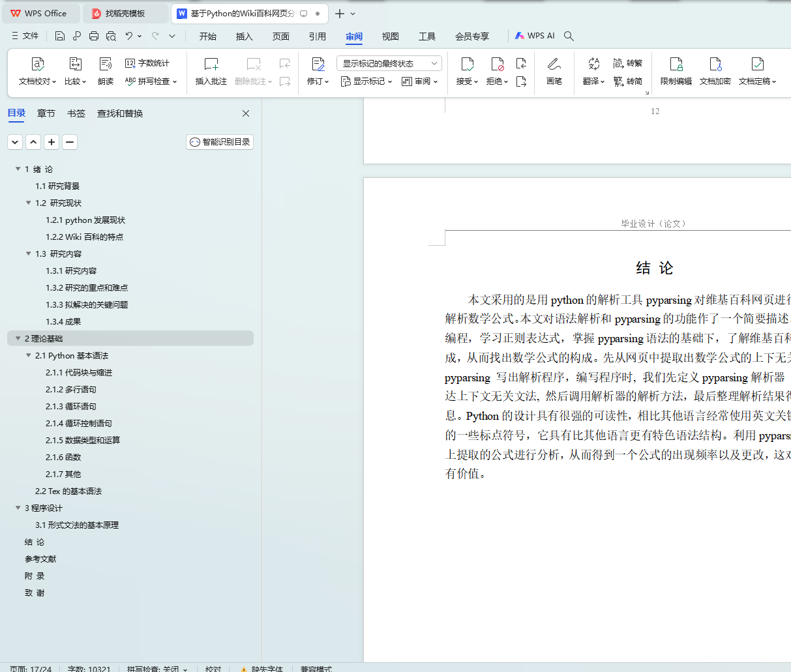Open 字数统计 word count

pos(147,63)
